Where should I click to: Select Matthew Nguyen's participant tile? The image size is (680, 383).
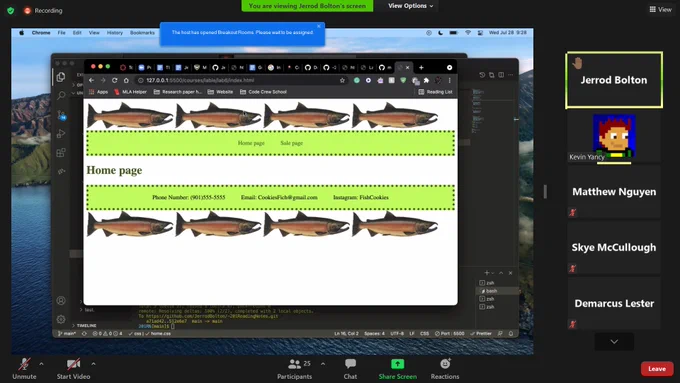coord(614,192)
